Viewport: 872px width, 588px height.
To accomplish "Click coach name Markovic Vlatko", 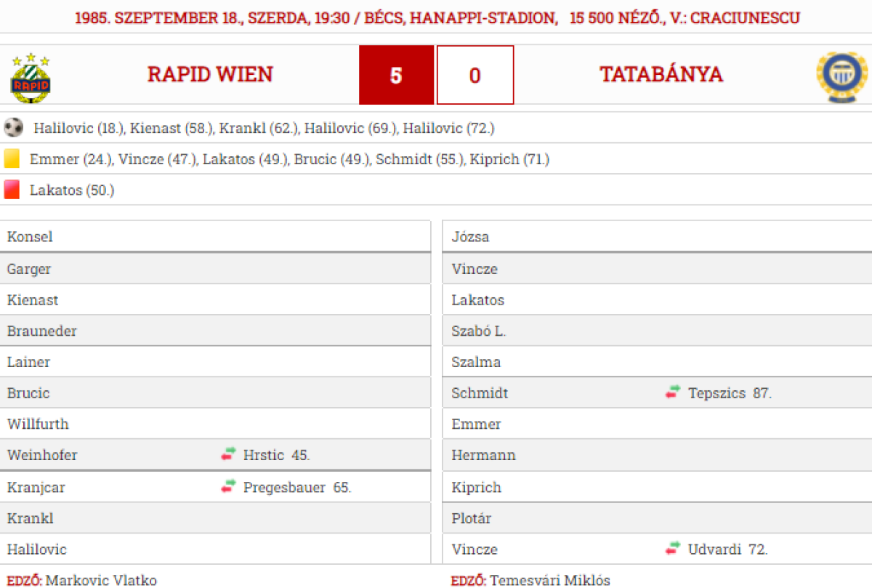I will coord(101,580).
